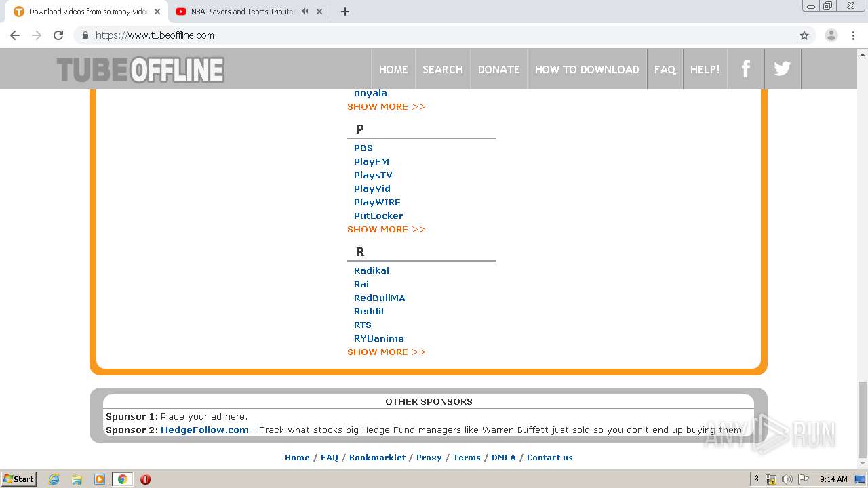Click the browser forward arrow
Image resolution: width=868 pixels, height=488 pixels.
point(37,35)
